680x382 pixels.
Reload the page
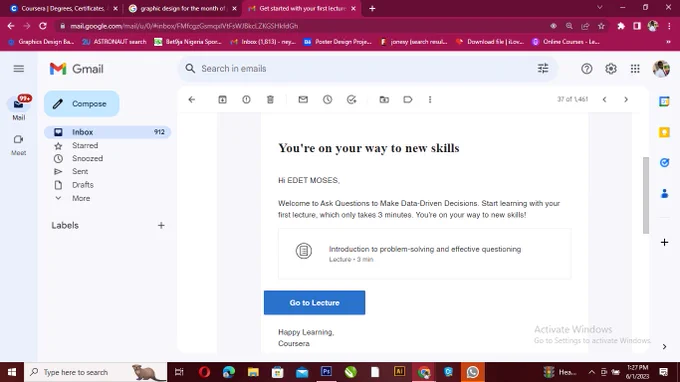[x=42, y=26]
